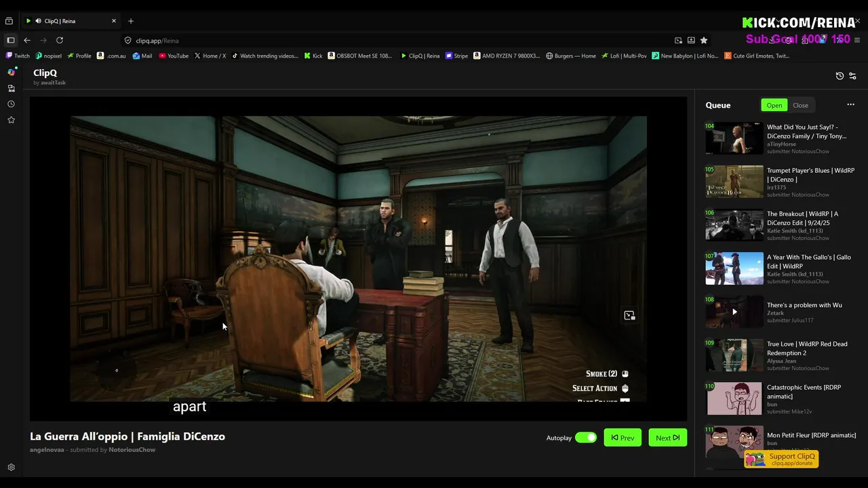Image resolution: width=868 pixels, height=488 pixels.
Task: Toggle the browser sidebar panel button
Action: click(x=11, y=41)
